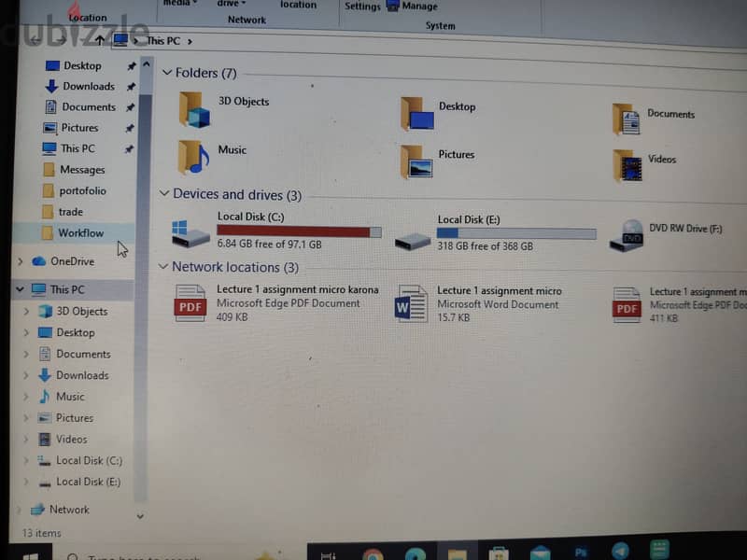Click This PC in the address bar
The height and width of the screenshot is (560, 747).
tap(162, 41)
